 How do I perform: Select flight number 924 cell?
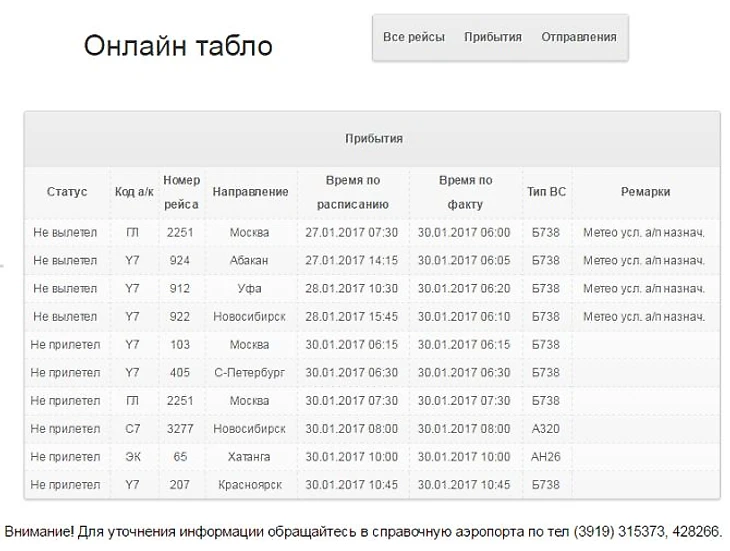tap(180, 260)
